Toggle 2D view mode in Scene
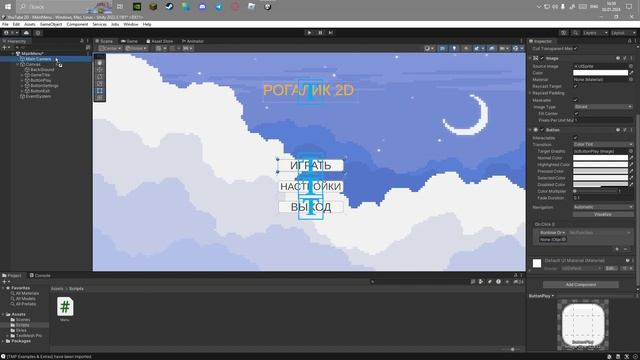Screen dimensions: 640x360 click(442, 48)
